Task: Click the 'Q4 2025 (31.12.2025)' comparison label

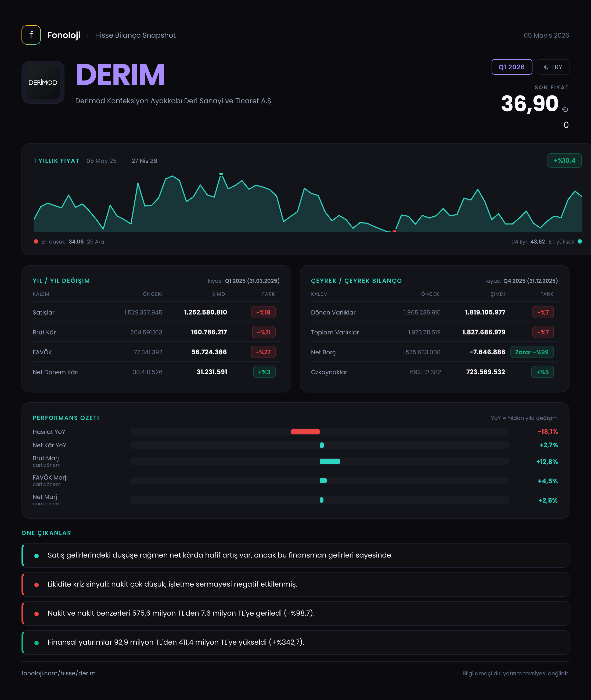Action: 531,281
